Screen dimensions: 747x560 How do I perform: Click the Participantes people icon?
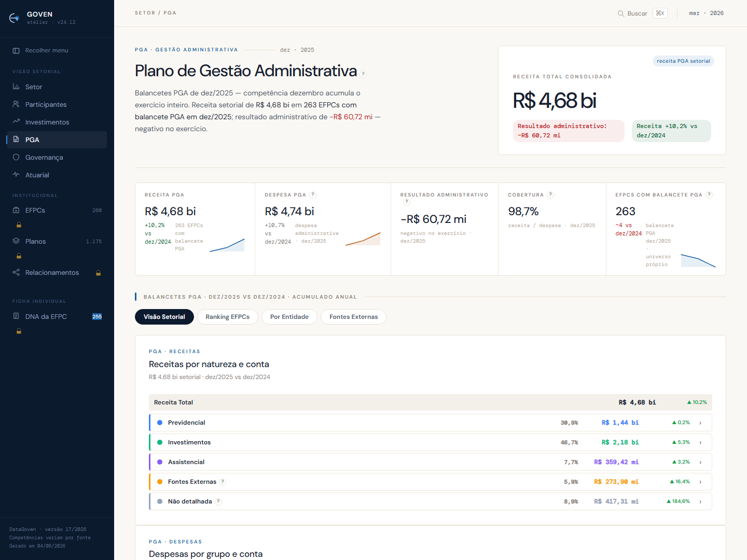(x=16, y=104)
